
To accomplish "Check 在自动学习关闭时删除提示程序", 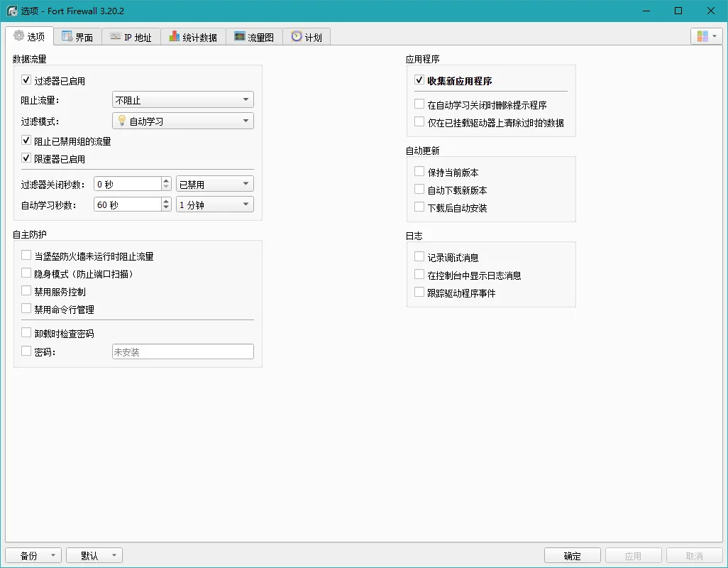I will pyautogui.click(x=419, y=104).
